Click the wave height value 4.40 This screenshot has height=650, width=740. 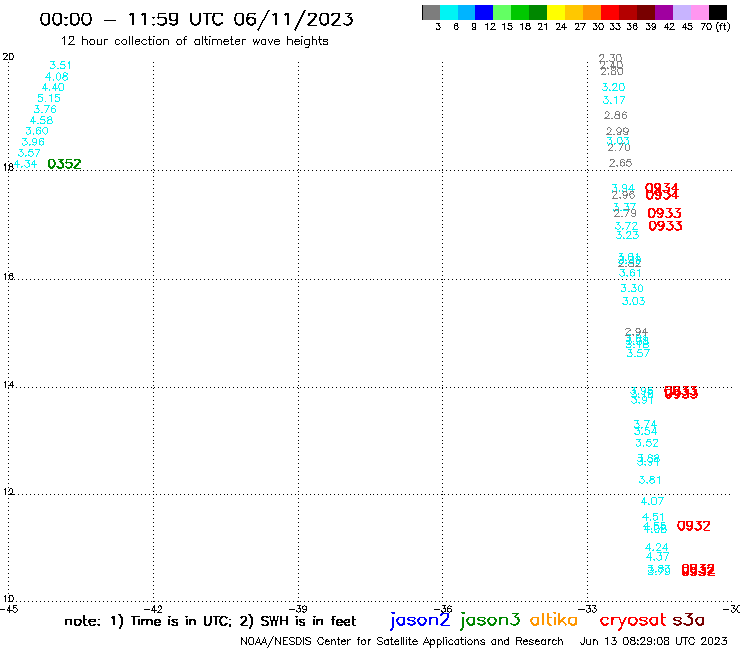pyautogui.click(x=53, y=87)
